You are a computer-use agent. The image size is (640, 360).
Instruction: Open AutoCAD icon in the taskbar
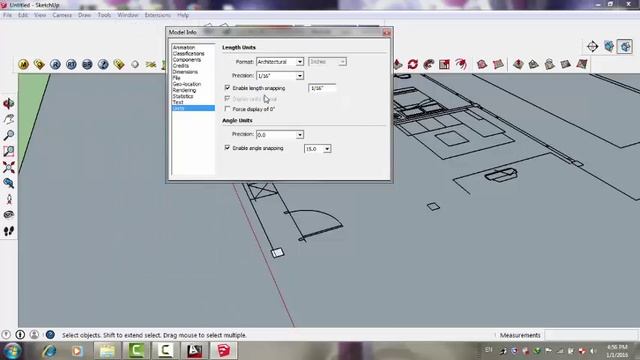(194, 350)
